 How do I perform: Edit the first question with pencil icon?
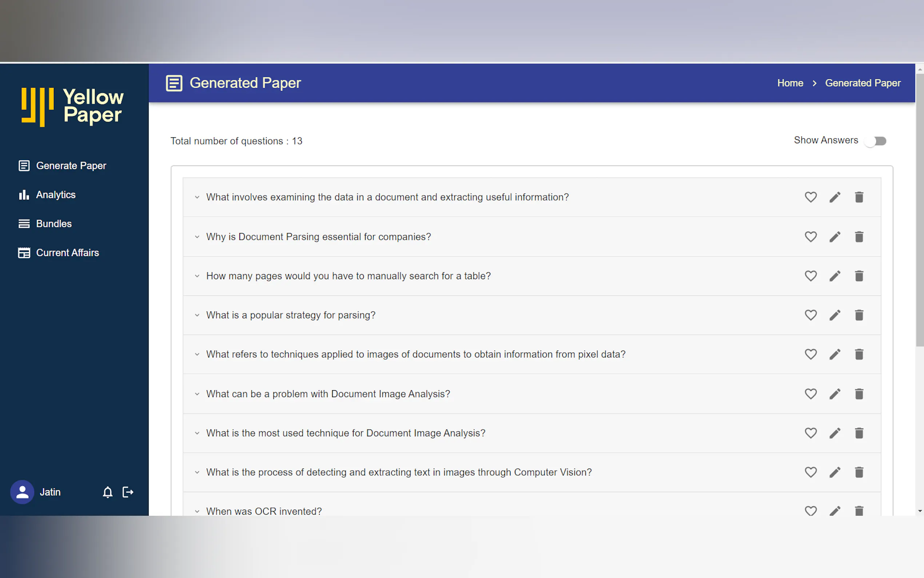(835, 197)
